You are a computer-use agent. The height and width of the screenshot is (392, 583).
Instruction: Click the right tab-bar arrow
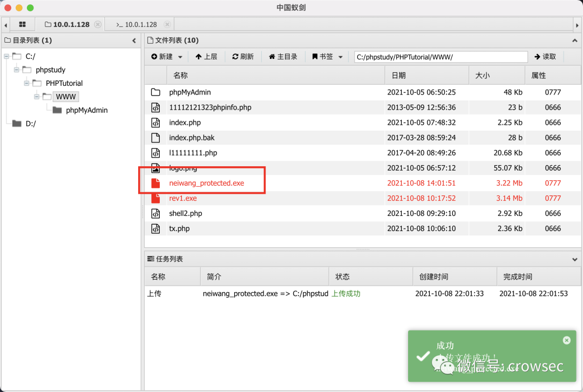coord(577,25)
